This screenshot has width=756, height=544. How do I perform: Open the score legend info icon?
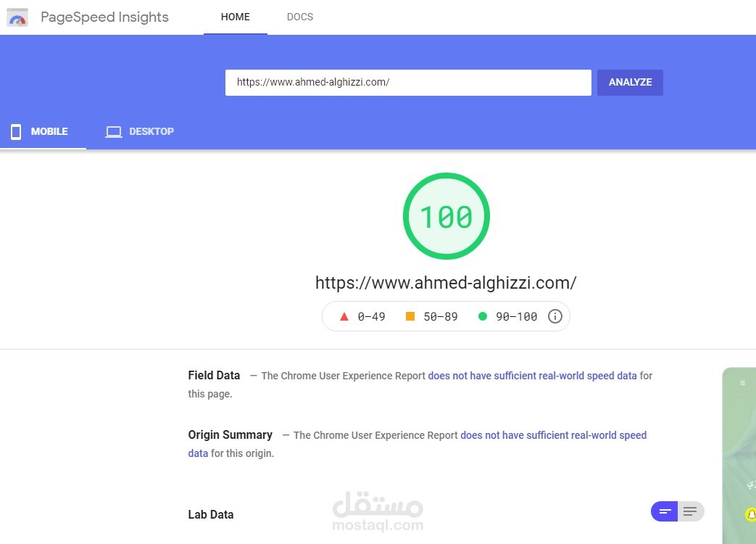[x=555, y=316]
